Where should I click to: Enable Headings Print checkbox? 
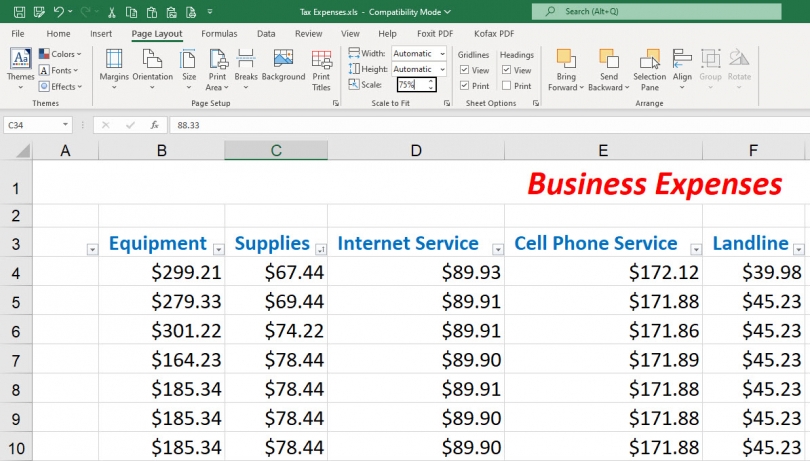507,86
